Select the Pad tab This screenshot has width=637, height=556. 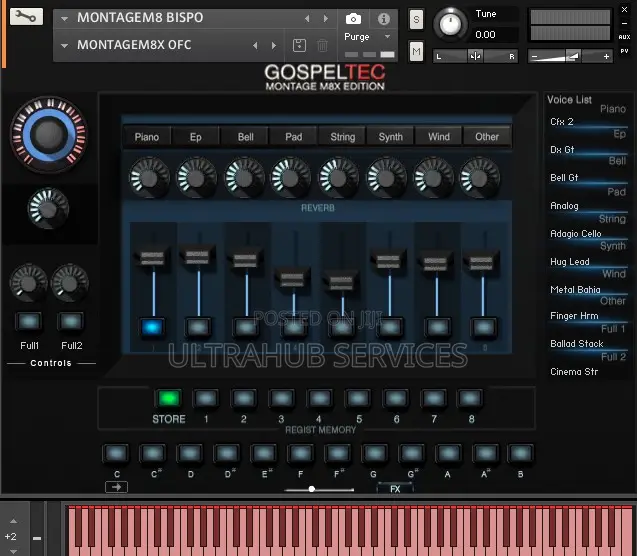click(293, 137)
